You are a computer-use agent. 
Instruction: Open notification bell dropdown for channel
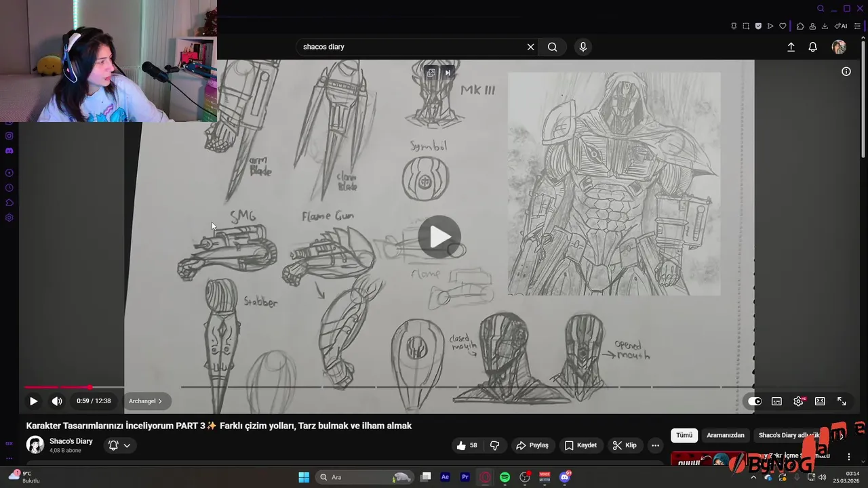(x=119, y=445)
